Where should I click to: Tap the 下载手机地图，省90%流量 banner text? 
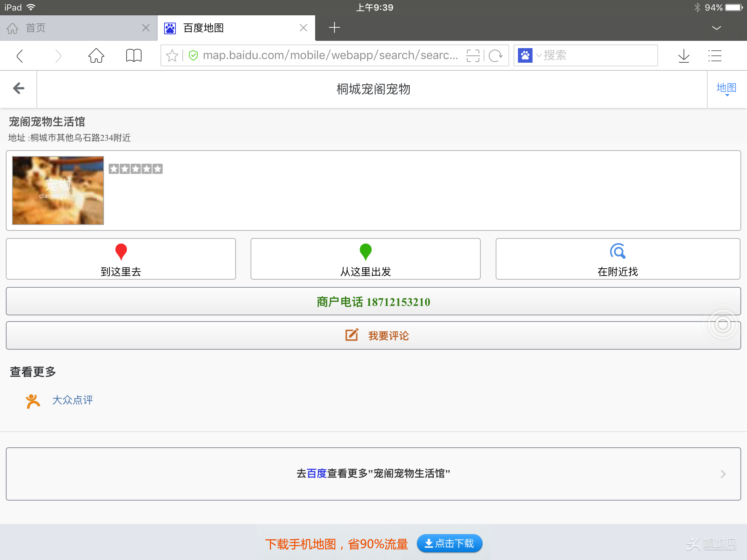[336, 544]
